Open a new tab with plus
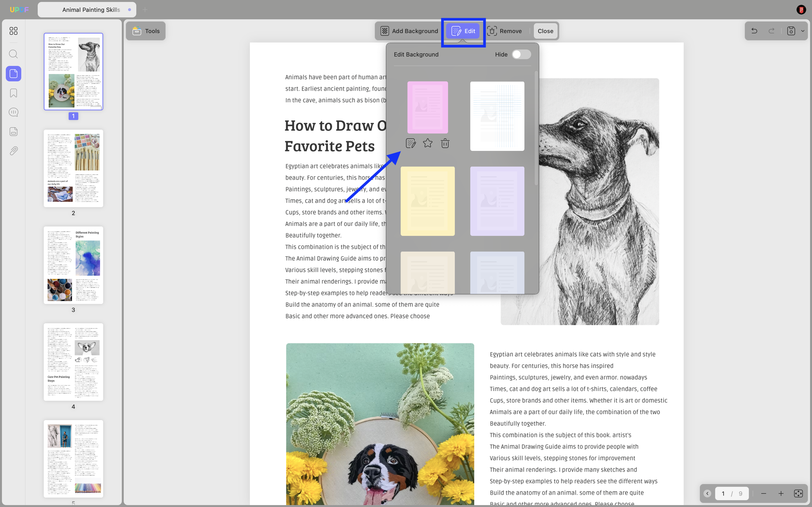Image resolution: width=812 pixels, height=507 pixels. click(x=145, y=10)
